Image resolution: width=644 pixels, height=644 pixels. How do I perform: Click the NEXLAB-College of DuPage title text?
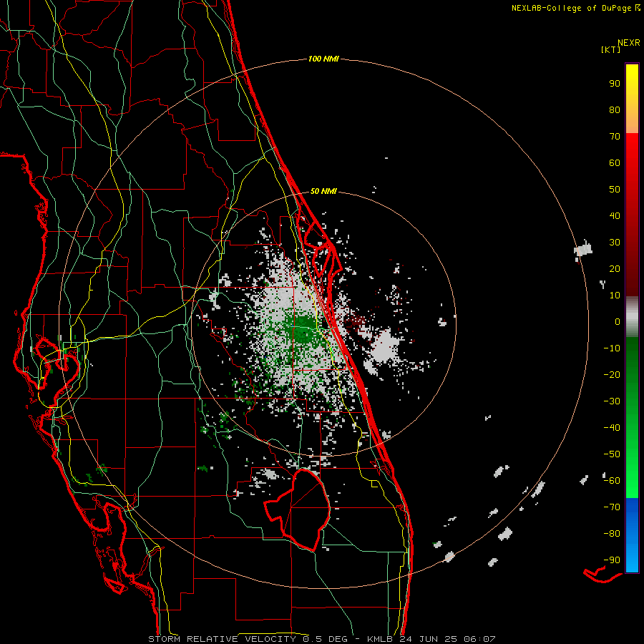click(571, 8)
